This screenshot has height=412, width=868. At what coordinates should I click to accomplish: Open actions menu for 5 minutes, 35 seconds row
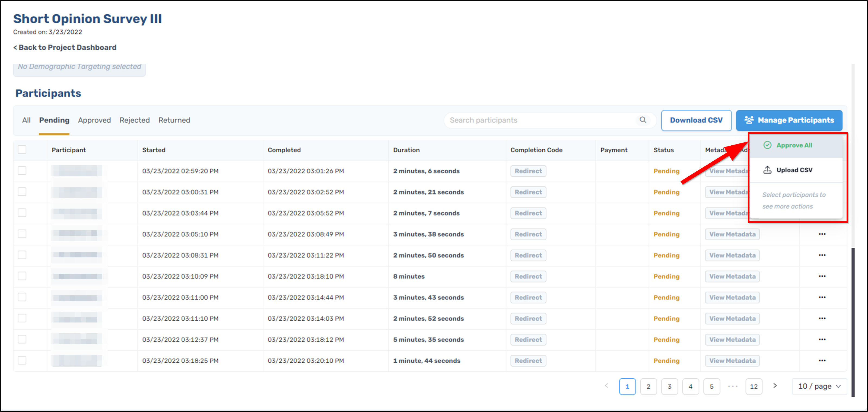coord(822,339)
